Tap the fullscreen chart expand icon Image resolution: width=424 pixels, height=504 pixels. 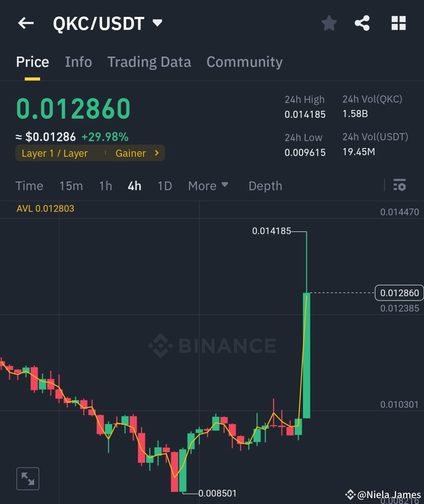28,478
